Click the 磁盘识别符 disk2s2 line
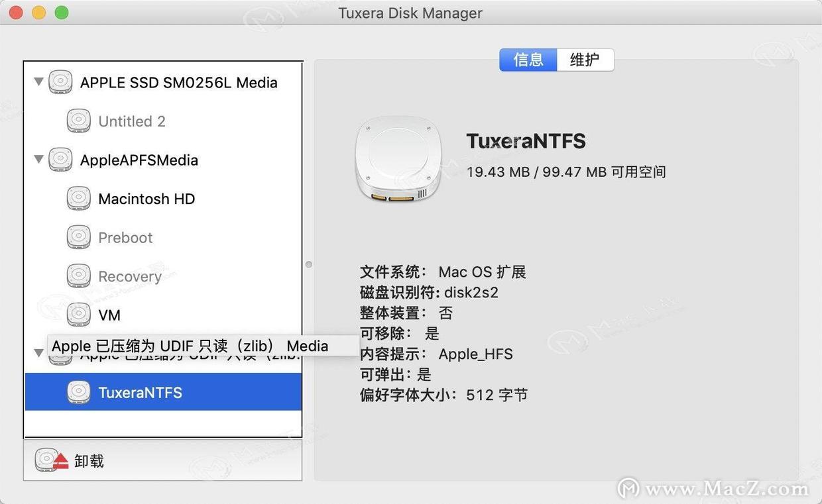This screenshot has width=822, height=504. [x=429, y=292]
